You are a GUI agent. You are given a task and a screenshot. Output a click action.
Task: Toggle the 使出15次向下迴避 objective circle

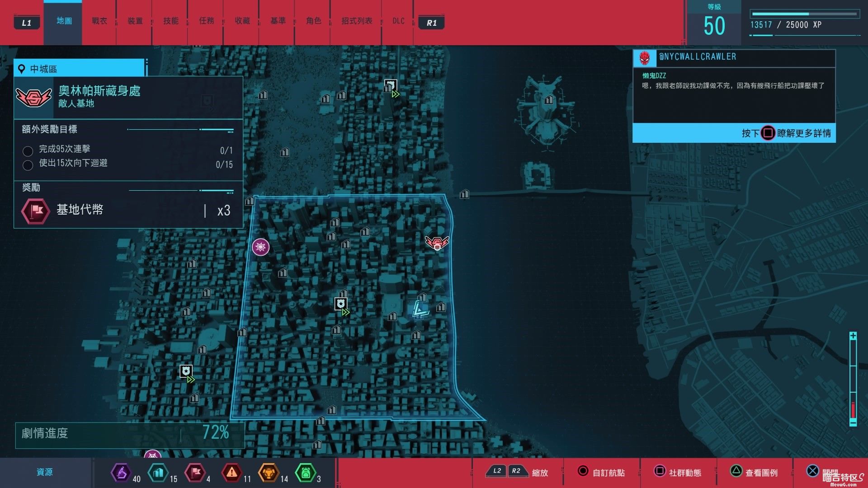28,165
